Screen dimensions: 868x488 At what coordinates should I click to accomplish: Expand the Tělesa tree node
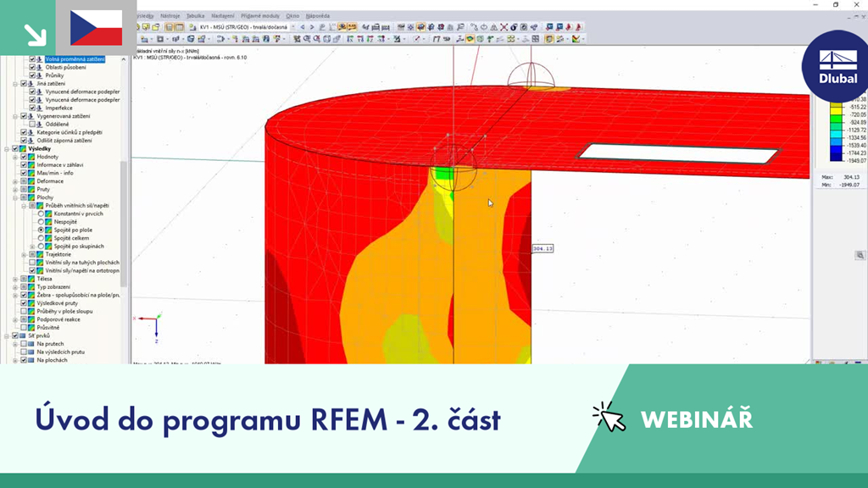point(15,279)
